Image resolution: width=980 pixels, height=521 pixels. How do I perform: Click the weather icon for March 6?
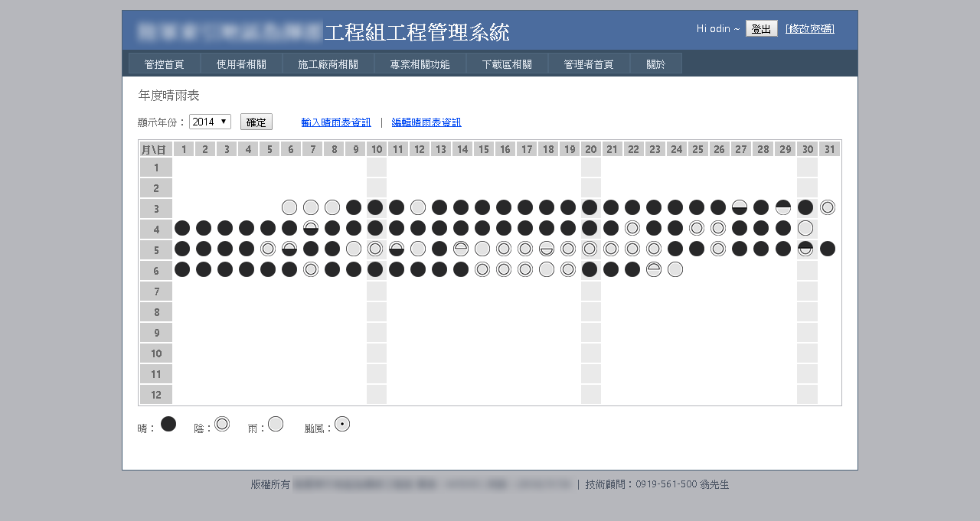click(x=289, y=207)
